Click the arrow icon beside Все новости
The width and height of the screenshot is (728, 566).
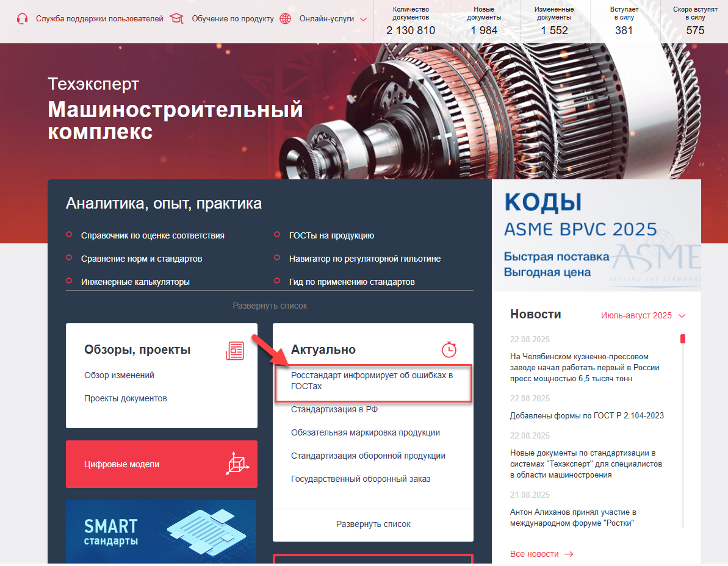[x=569, y=554]
